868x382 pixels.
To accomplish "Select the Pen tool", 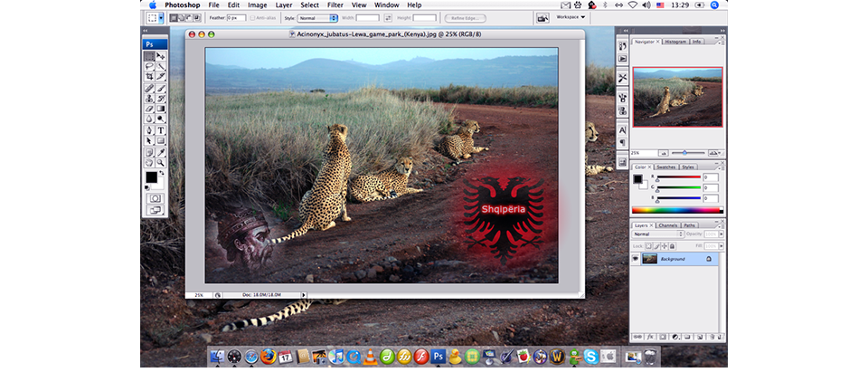I will 149,130.
